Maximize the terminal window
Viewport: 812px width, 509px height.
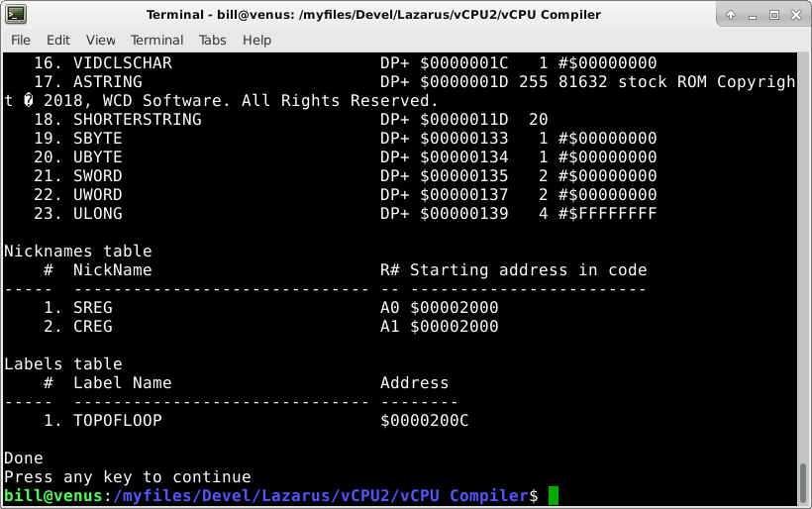774,15
